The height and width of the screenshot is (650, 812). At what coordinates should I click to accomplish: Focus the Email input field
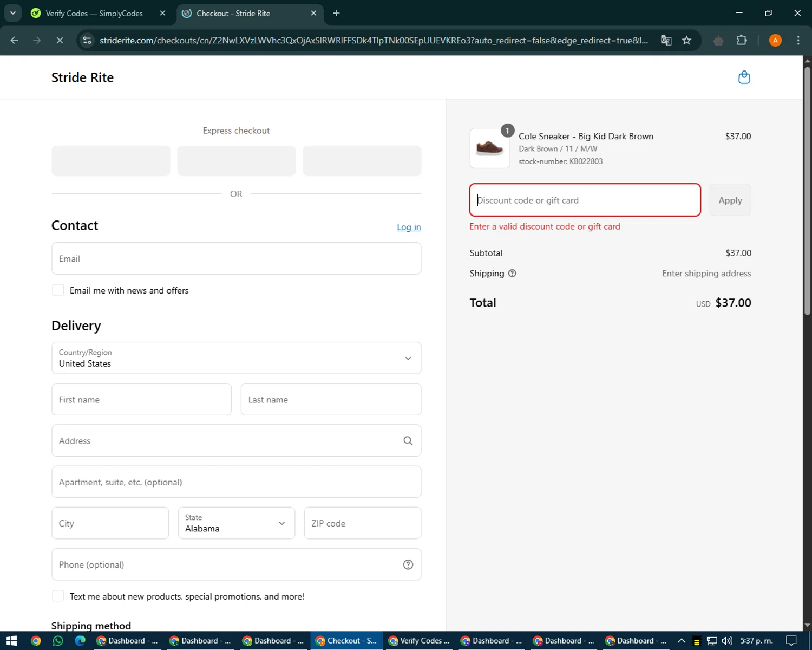tap(236, 259)
